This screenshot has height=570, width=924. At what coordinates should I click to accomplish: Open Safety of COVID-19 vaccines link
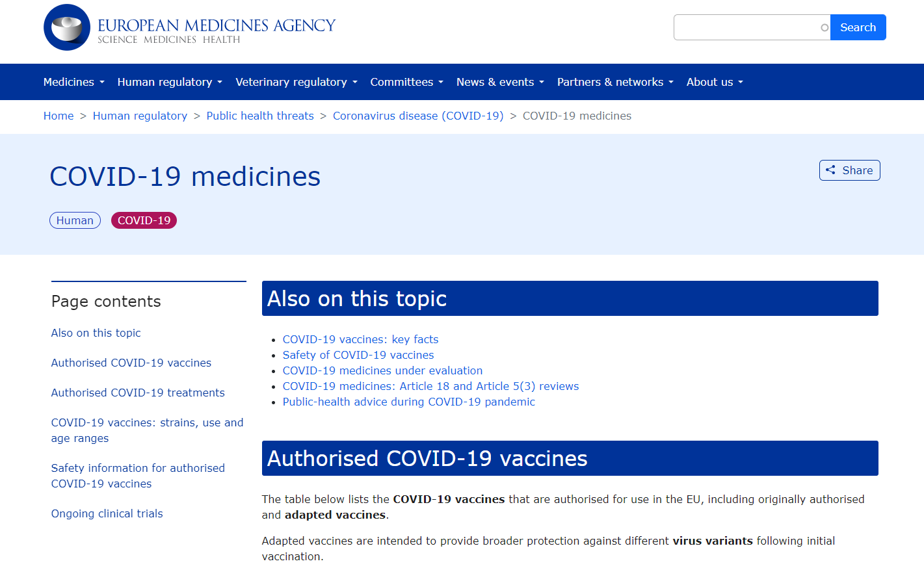pyautogui.click(x=358, y=355)
